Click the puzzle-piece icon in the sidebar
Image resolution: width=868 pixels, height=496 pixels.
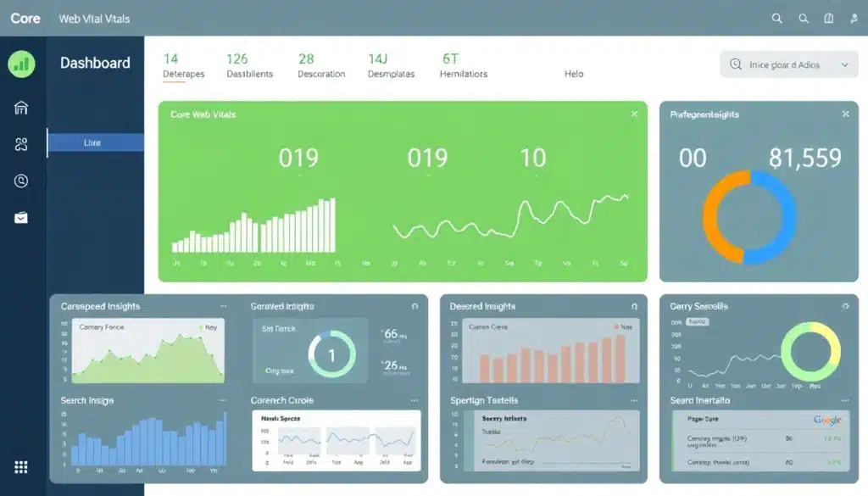coord(20,144)
